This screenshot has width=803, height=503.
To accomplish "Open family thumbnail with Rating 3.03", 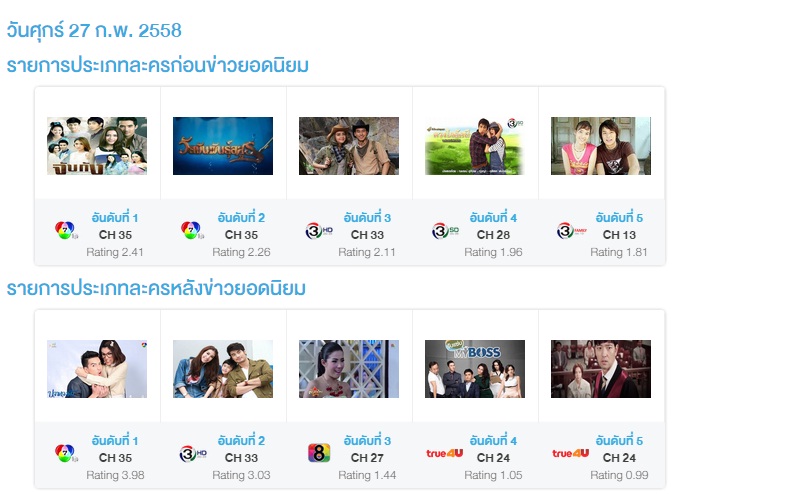I will (x=223, y=369).
